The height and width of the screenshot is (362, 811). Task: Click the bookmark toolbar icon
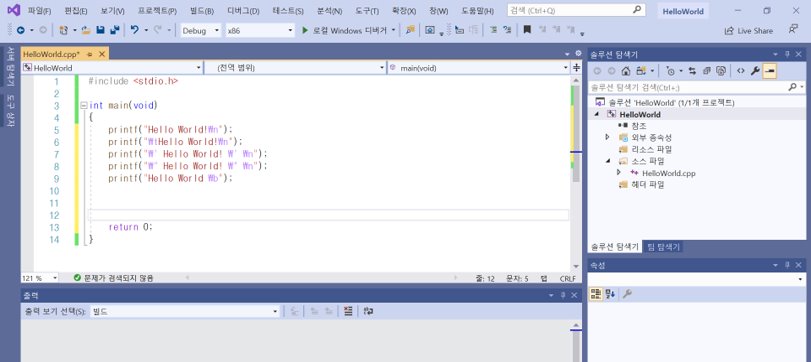(x=527, y=30)
